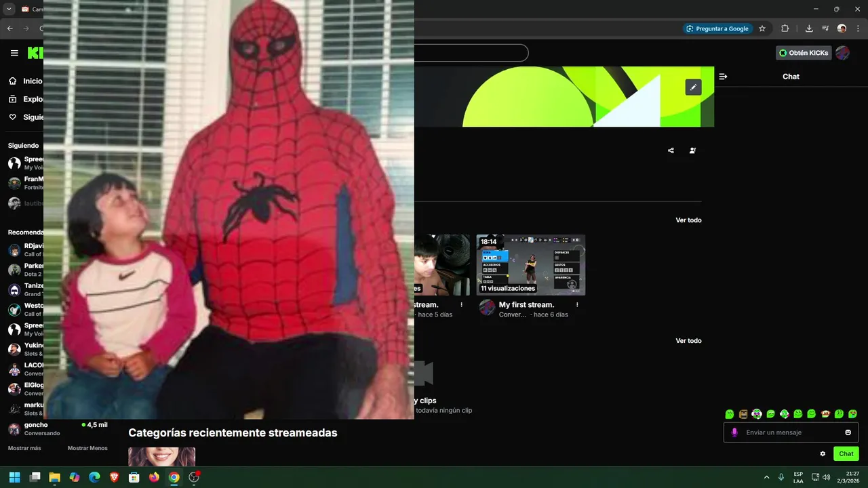The width and height of the screenshot is (868, 488).
Task: Open options menu for the 'hace 5 días' video
Action: pyautogui.click(x=462, y=305)
